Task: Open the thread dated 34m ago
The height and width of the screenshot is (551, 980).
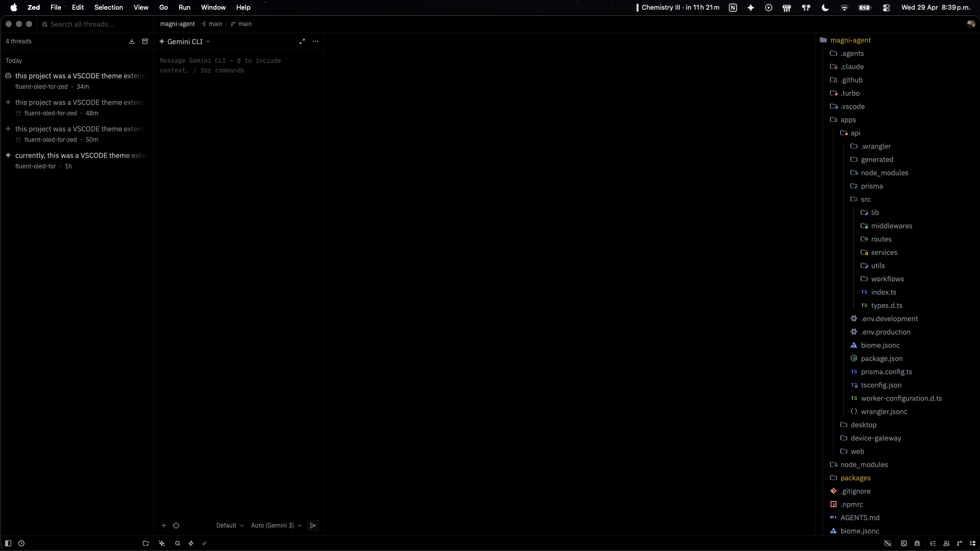Action: (77, 81)
